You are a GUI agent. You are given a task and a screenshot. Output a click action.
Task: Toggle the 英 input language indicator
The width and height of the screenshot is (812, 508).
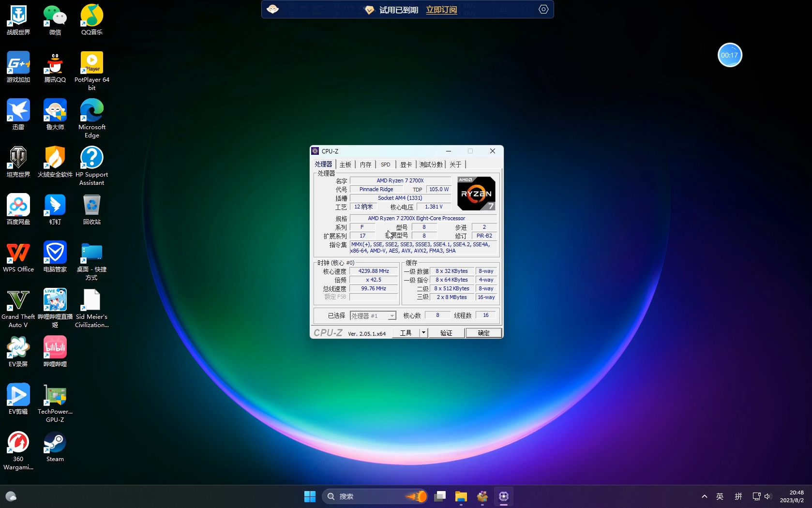[x=720, y=496]
